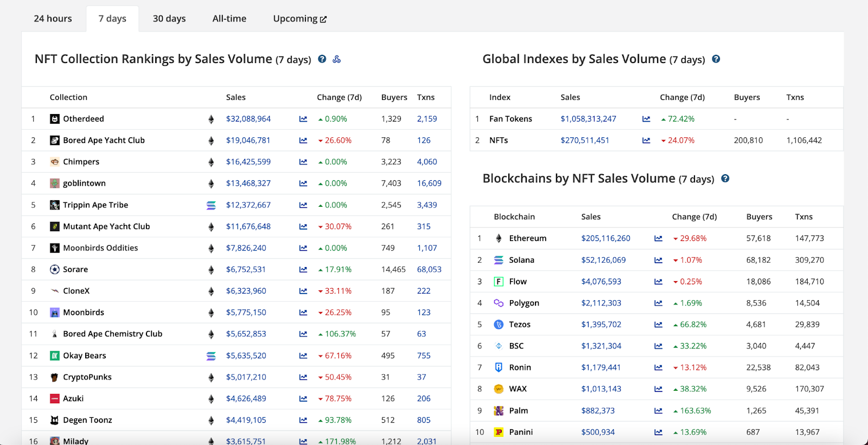
Task: Click help icon beside NFT Collection Rankings title
Action: 322,59
